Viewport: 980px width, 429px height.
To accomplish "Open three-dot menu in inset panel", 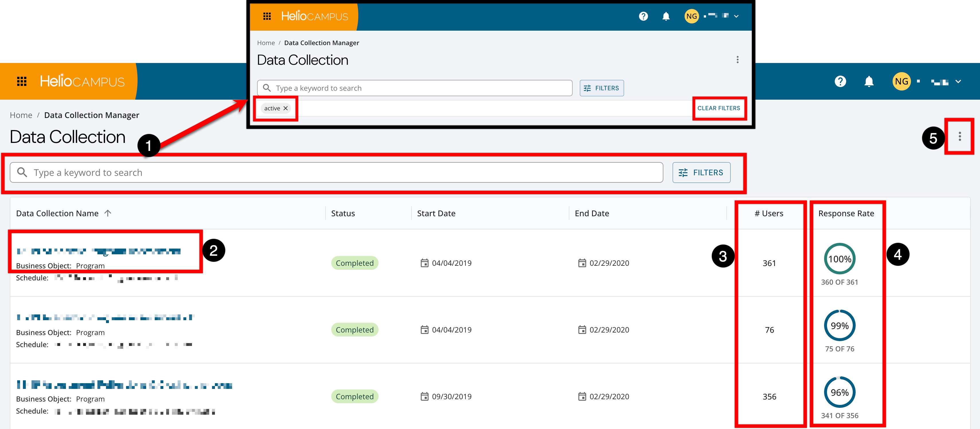I will pyautogui.click(x=737, y=60).
